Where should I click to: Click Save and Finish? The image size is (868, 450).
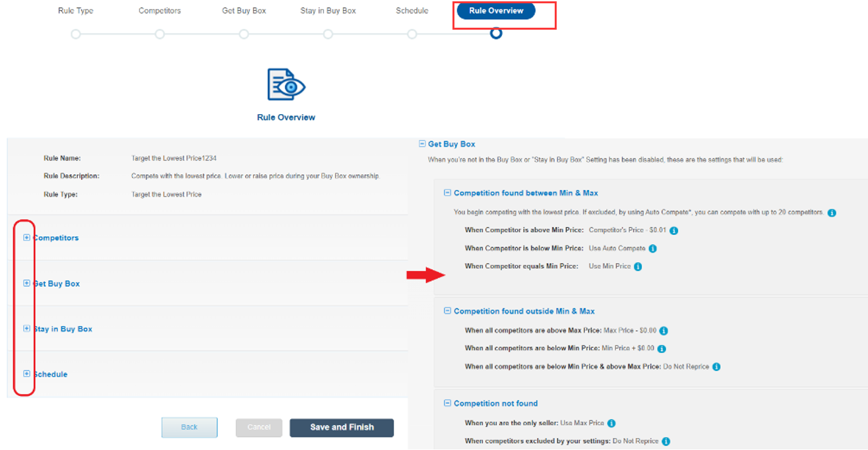(x=342, y=428)
